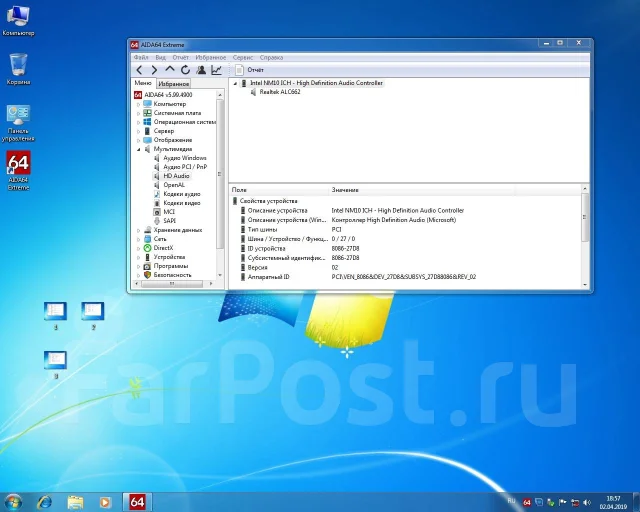Click the Операционная система Windows icon

(147, 122)
